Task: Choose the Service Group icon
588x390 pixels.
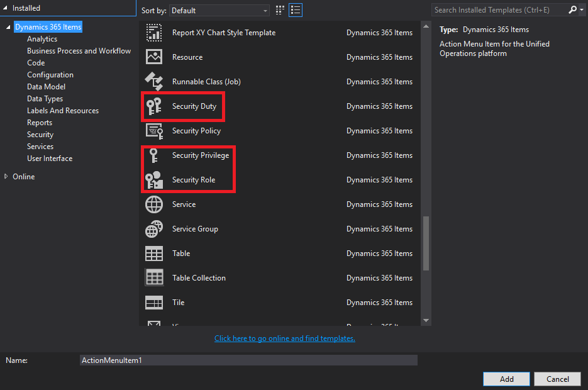Action: (153, 229)
